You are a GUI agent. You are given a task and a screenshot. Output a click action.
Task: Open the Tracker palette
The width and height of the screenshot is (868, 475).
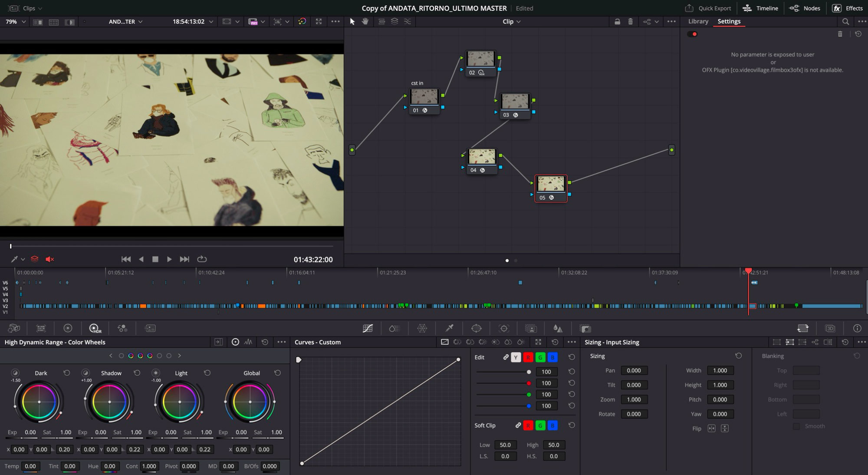(503, 328)
